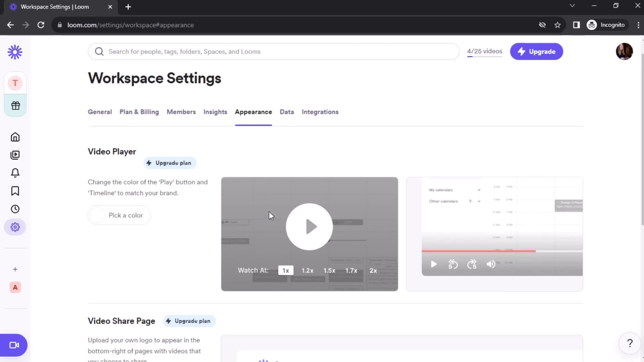Click the Bookmarks icon in sidebar

(x=15, y=191)
